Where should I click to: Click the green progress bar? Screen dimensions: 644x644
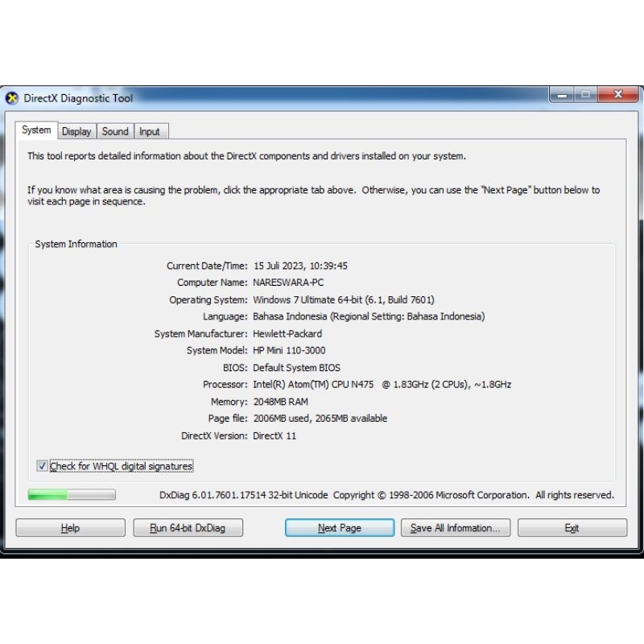coord(72,494)
